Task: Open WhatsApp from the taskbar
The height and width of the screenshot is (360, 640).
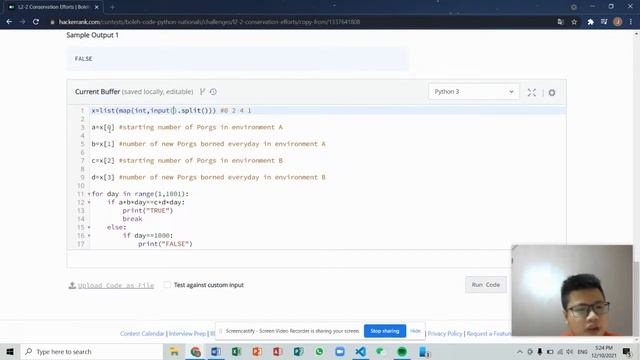Action: pos(319,351)
